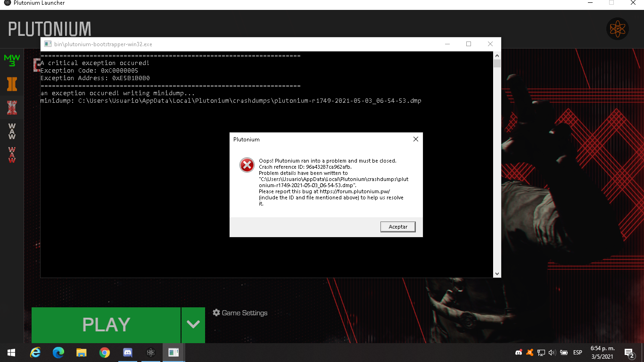Click the red error icon in dialog
Viewport: 644px width, 362px height.
click(x=247, y=165)
